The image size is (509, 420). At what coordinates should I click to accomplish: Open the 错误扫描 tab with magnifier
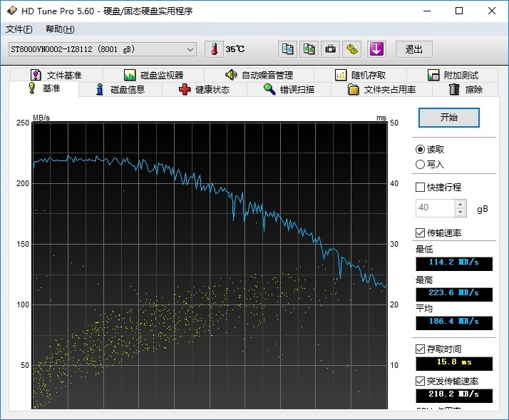289,90
